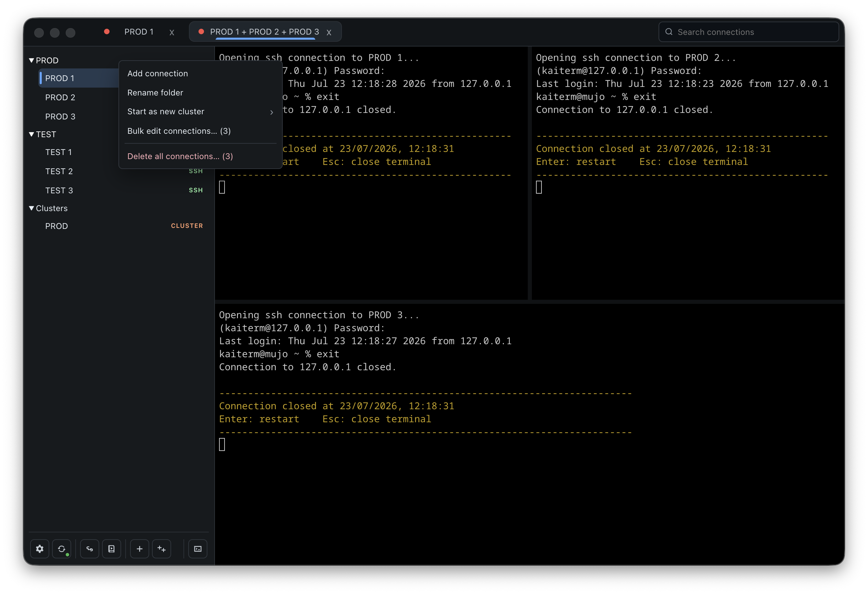Collapse the PROD folder triangle
The image size is (868, 594).
click(x=31, y=60)
